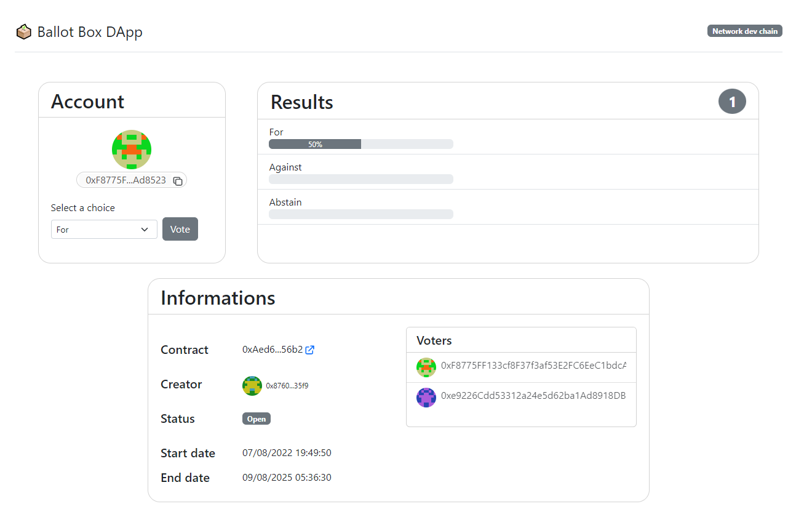Screen dimensions: 812x517
Task: Open the Select a choice dropdown
Action: (x=104, y=230)
